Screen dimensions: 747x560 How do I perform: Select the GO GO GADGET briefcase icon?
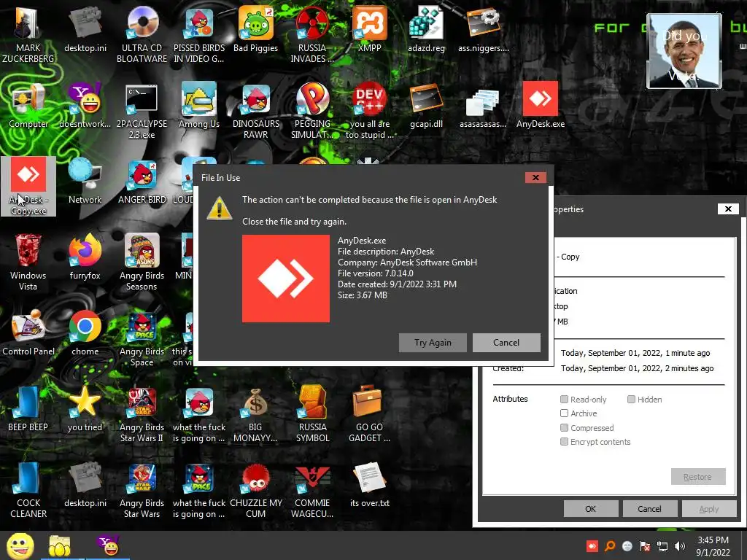point(370,414)
